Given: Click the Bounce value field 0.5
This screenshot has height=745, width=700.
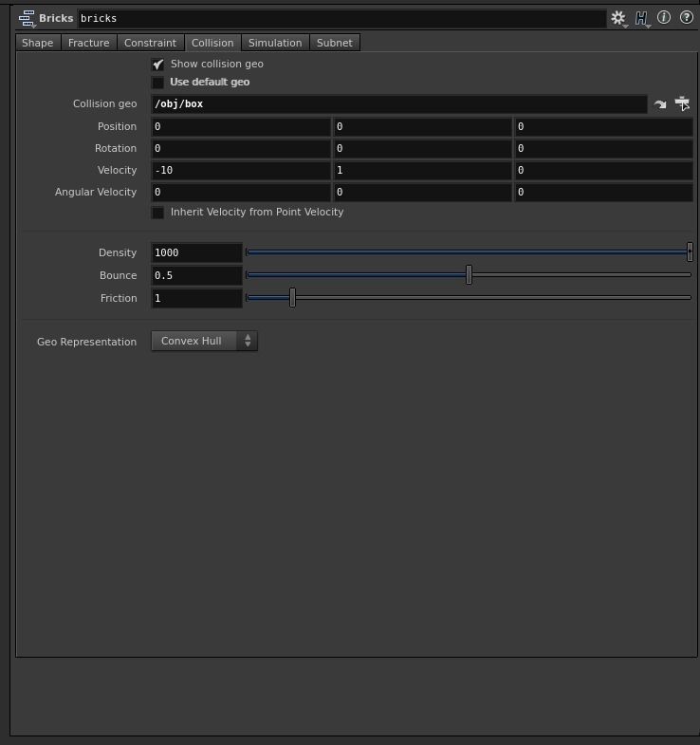Looking at the screenshot, I should pyautogui.click(x=196, y=275).
